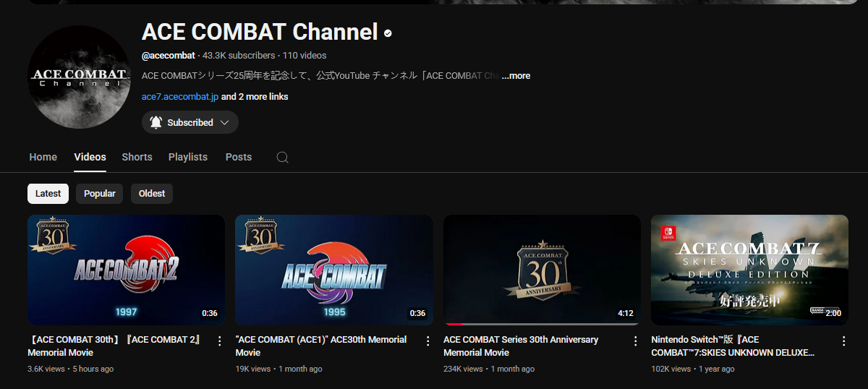Screen dimensions: 868x389
Task: Click the '@acecombat' channel handle
Action: [x=169, y=56]
